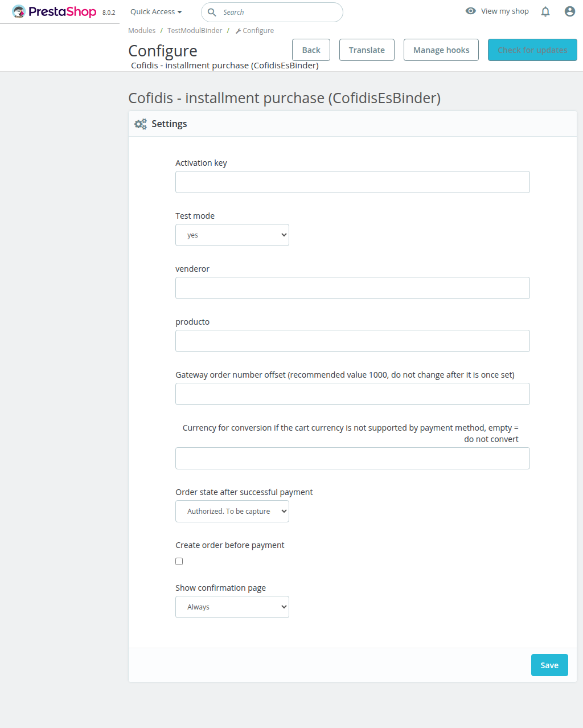Open the notifications bell

click(x=545, y=11)
